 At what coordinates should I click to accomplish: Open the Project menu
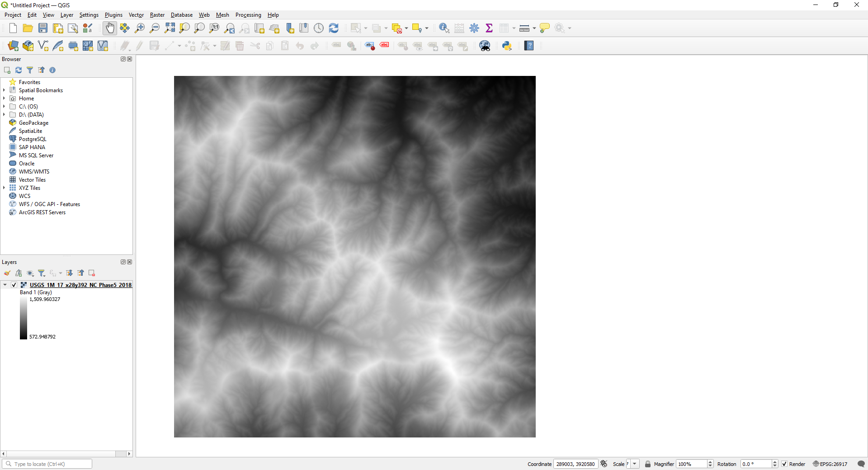point(13,15)
